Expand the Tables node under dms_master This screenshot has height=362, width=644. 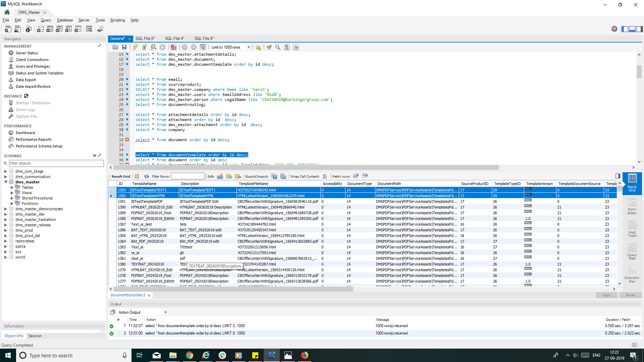(x=12, y=187)
